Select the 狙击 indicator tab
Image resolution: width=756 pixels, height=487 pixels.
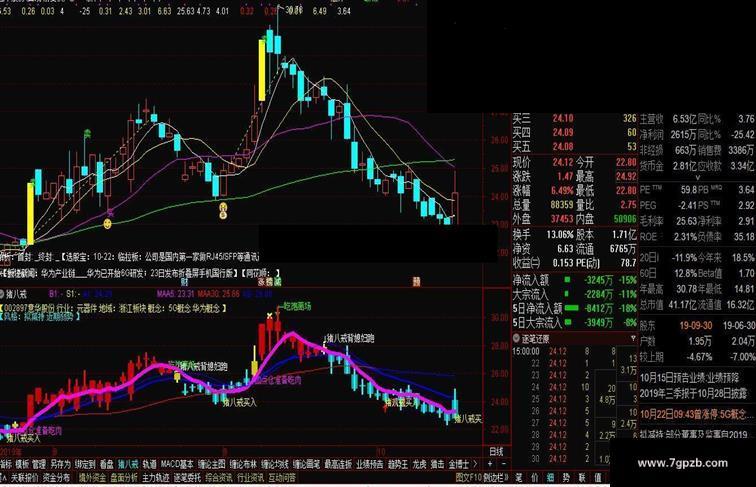pyautogui.click(x=437, y=464)
